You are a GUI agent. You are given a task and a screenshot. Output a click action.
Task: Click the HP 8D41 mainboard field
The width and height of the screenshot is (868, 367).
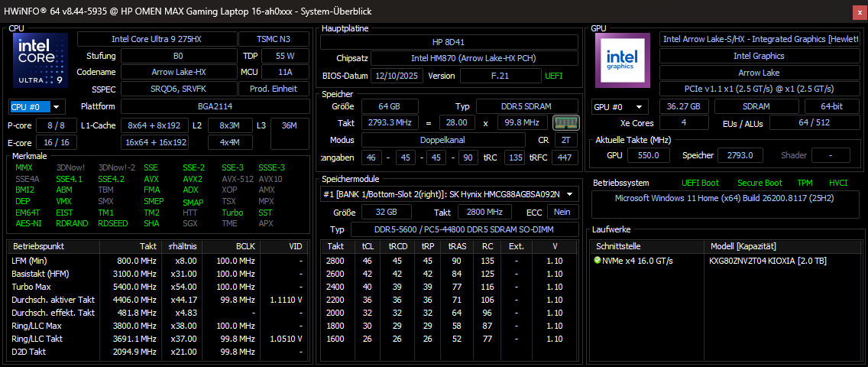[x=449, y=42]
